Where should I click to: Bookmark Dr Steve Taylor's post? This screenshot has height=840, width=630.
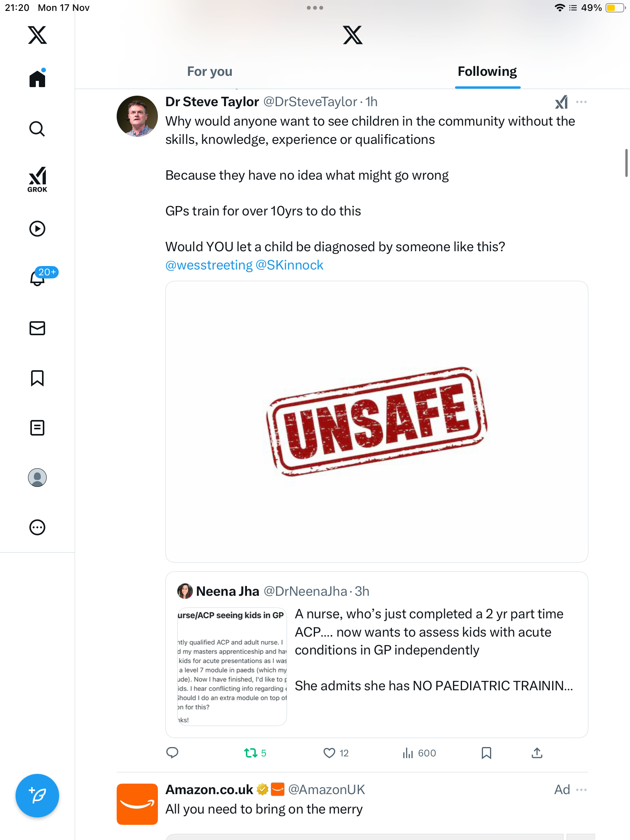click(x=486, y=753)
